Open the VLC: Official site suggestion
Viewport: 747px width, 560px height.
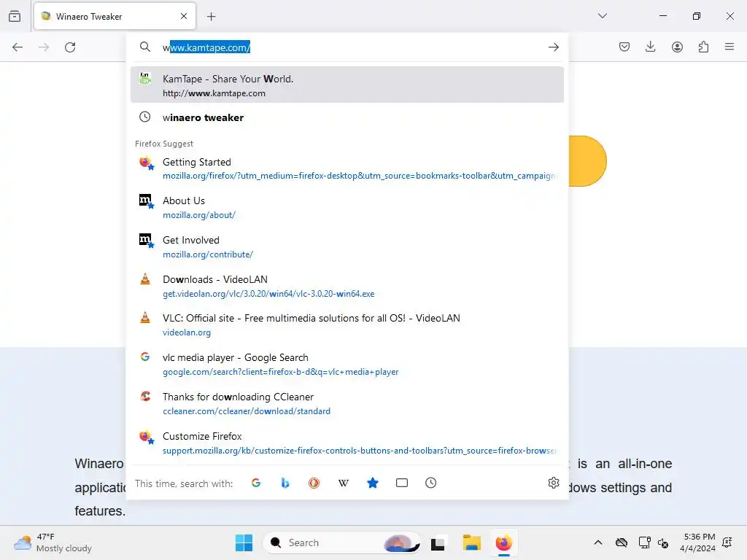347,325
